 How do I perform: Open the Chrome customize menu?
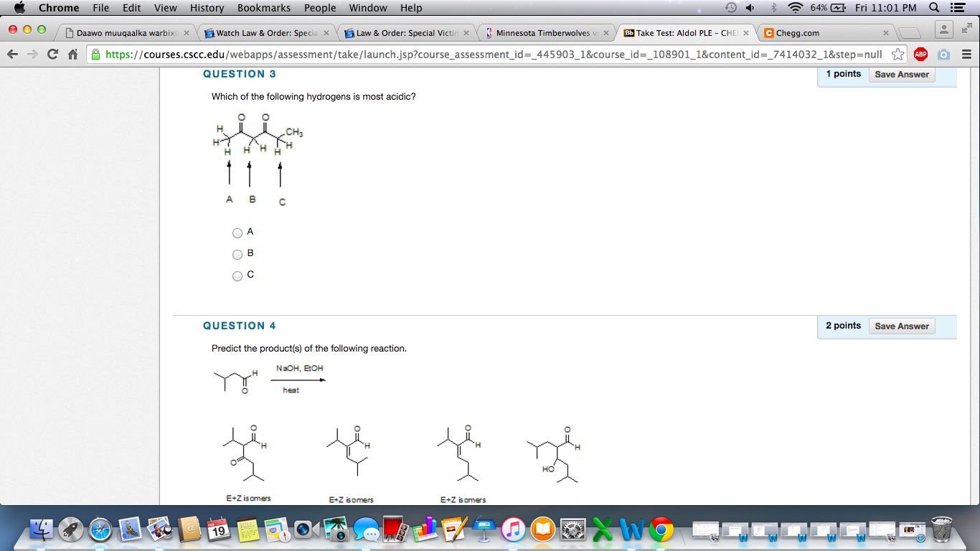click(966, 54)
